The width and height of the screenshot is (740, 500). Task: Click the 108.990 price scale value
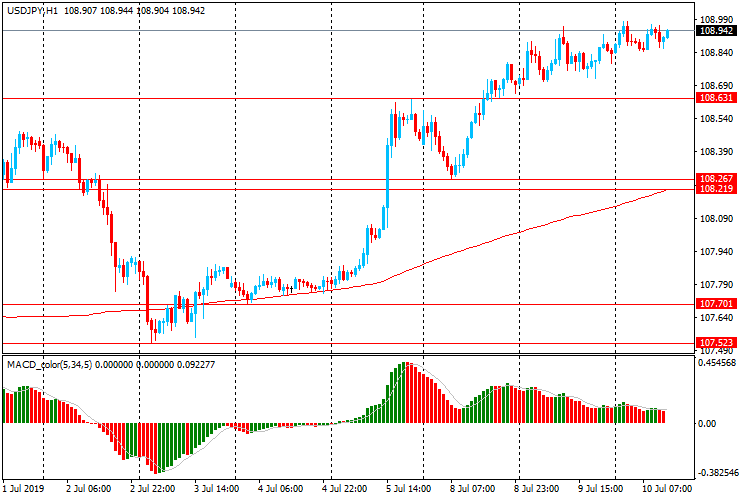click(x=716, y=20)
